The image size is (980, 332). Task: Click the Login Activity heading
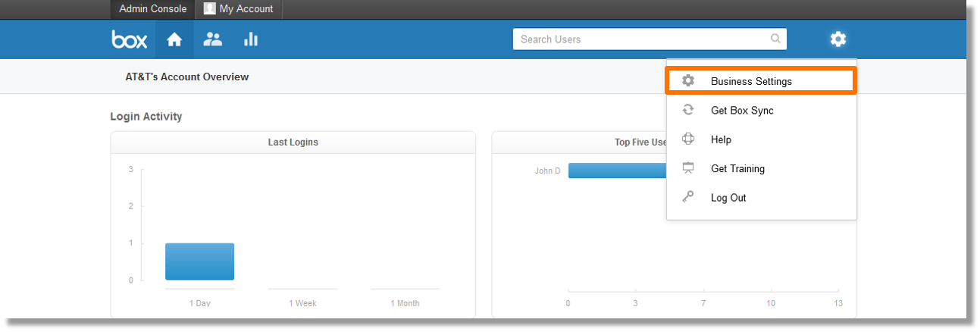tap(146, 116)
